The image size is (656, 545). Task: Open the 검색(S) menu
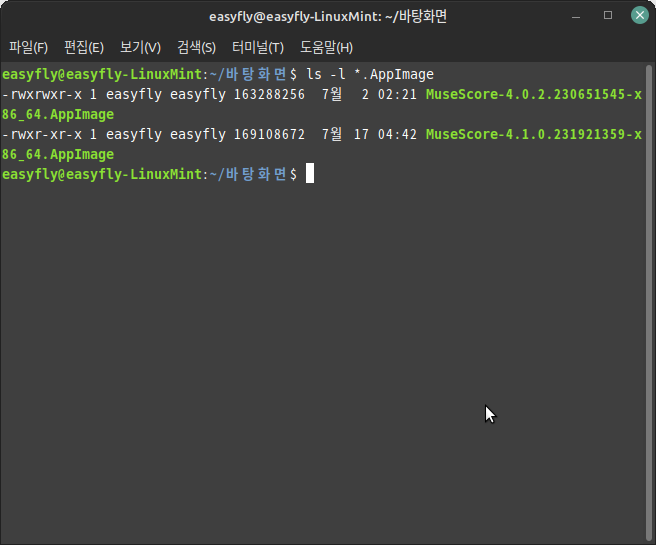(196, 47)
